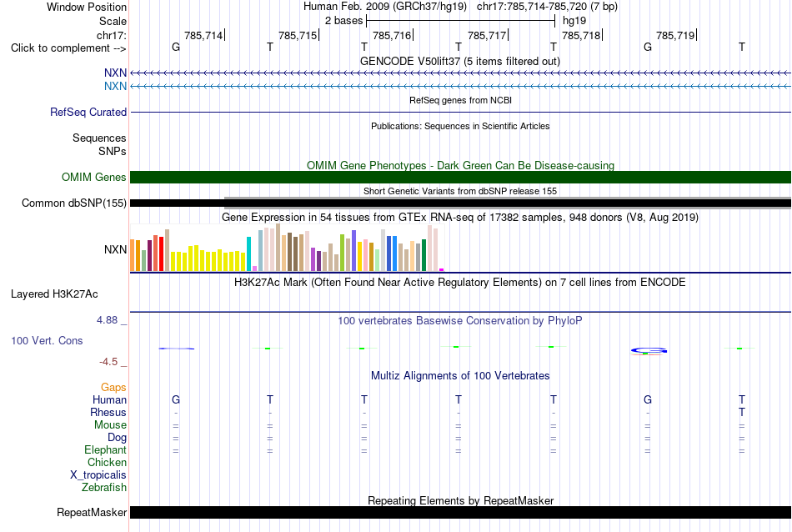Click the black RepeatMasker item bar
The width and height of the screenshot is (792, 532).
(460, 512)
